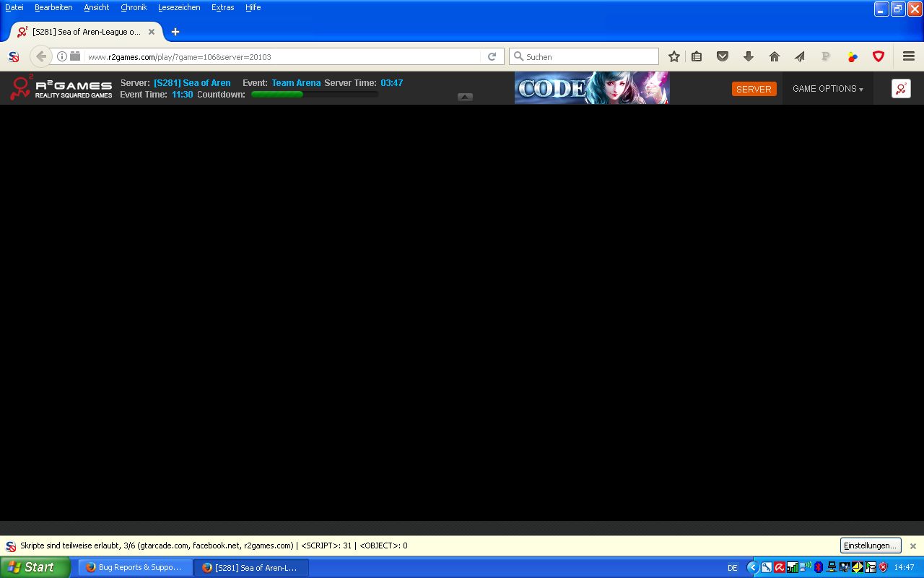Screen dimensions: 924x578
Task: Switch to Bug Reports & Support taskbar window
Action: coord(135,567)
